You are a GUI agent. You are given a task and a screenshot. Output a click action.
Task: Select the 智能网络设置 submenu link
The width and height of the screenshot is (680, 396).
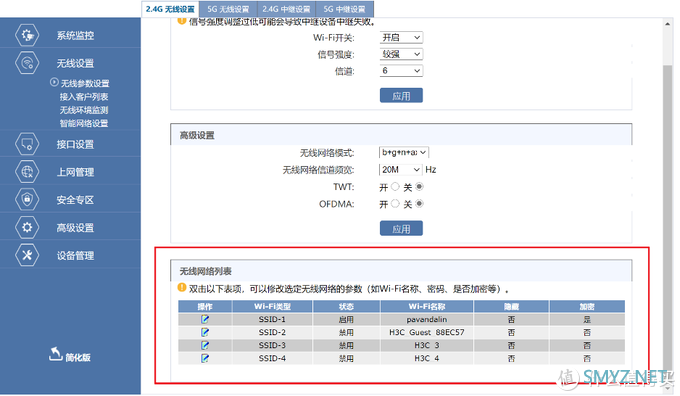tap(84, 123)
